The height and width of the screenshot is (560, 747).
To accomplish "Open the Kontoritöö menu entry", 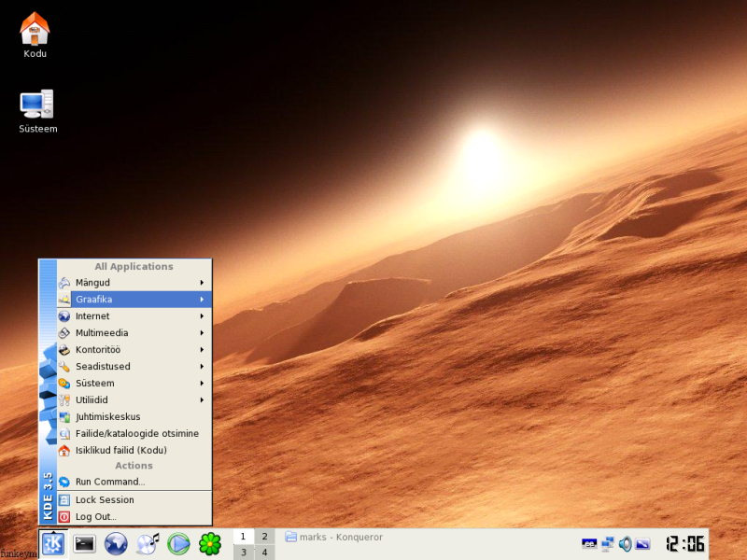I will 134,349.
